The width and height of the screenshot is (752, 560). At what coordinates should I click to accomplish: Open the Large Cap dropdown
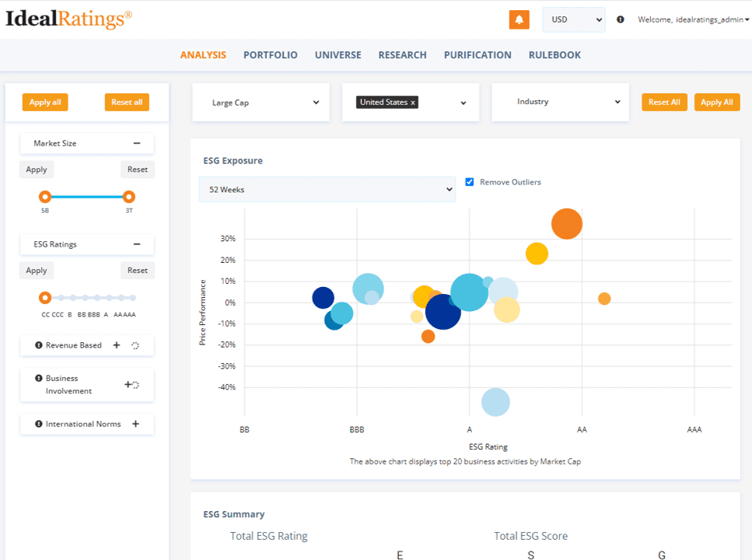[x=261, y=103]
